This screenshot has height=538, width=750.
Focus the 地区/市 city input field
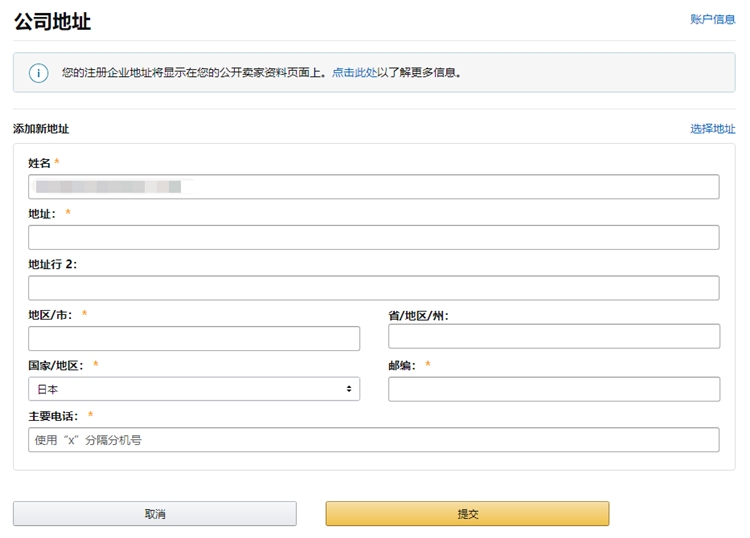pyautogui.click(x=194, y=339)
